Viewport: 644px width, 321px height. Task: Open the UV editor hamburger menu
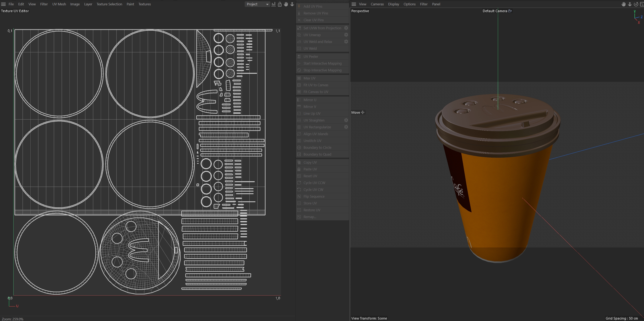click(x=4, y=4)
